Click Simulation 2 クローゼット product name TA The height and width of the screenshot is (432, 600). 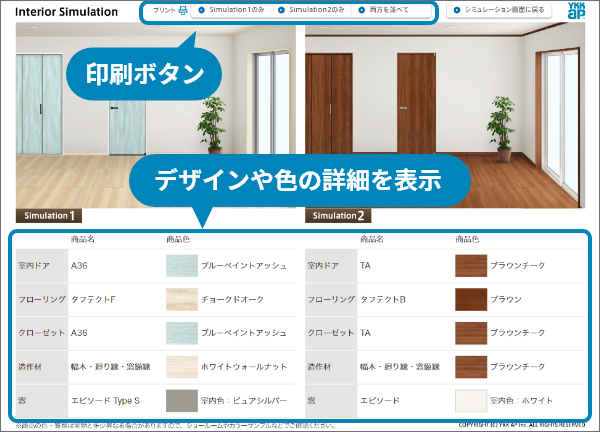(x=365, y=333)
